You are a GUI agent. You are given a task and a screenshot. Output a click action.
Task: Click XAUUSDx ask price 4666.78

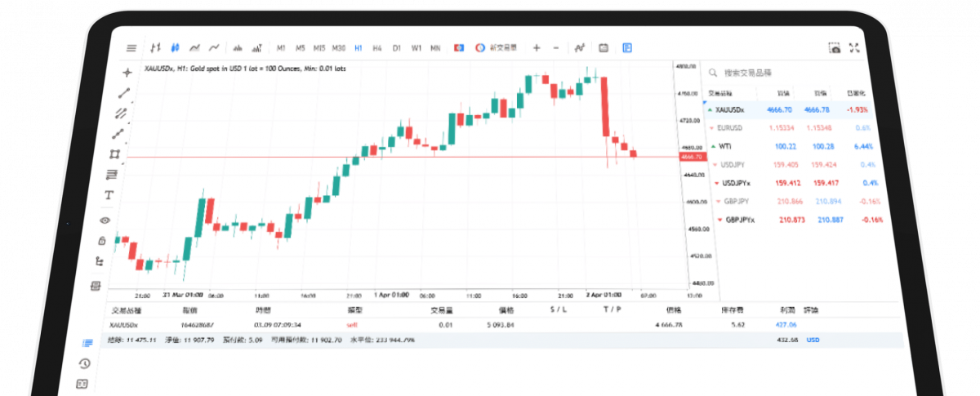click(817, 109)
